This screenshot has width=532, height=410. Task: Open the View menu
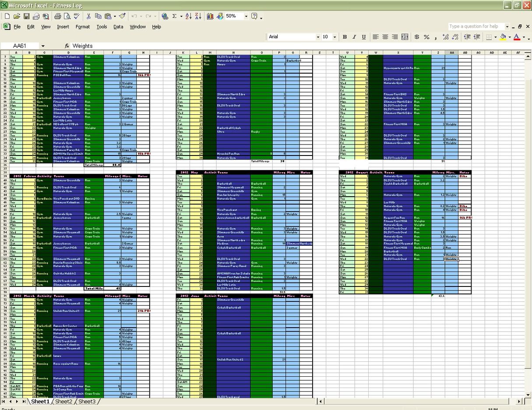(46, 27)
